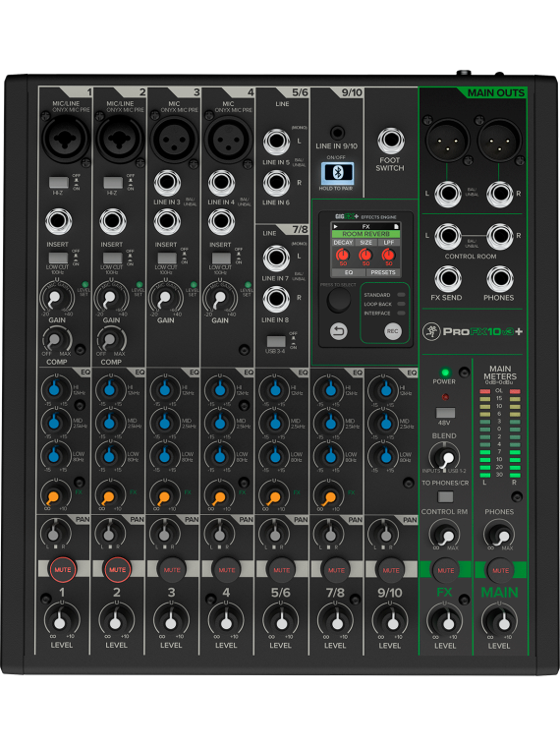
Task: Click the LINE IN 5 jack
Action: coord(276,142)
